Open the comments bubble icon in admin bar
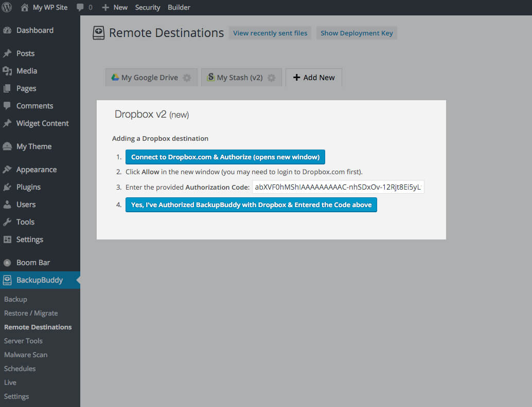 click(x=80, y=7)
